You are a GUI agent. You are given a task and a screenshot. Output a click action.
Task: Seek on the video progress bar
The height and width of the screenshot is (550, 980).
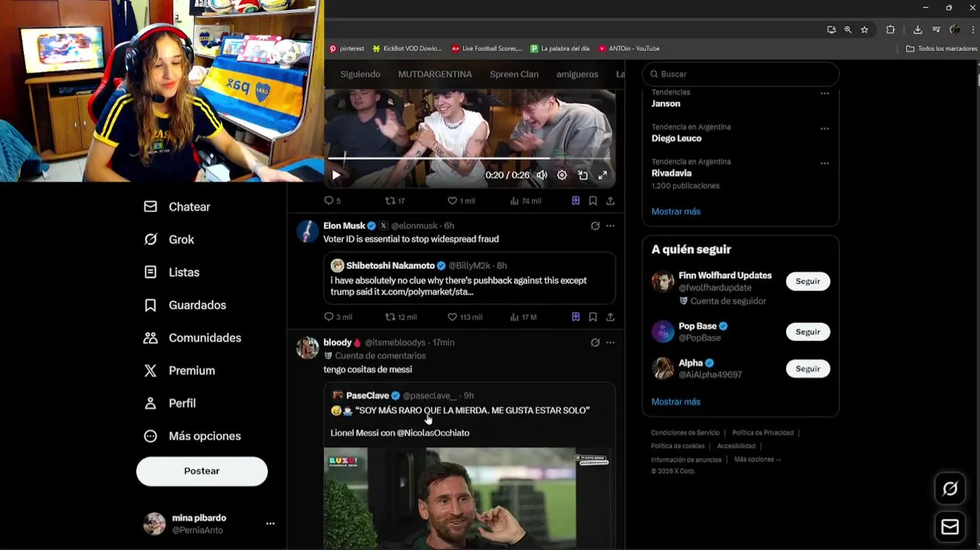470,158
